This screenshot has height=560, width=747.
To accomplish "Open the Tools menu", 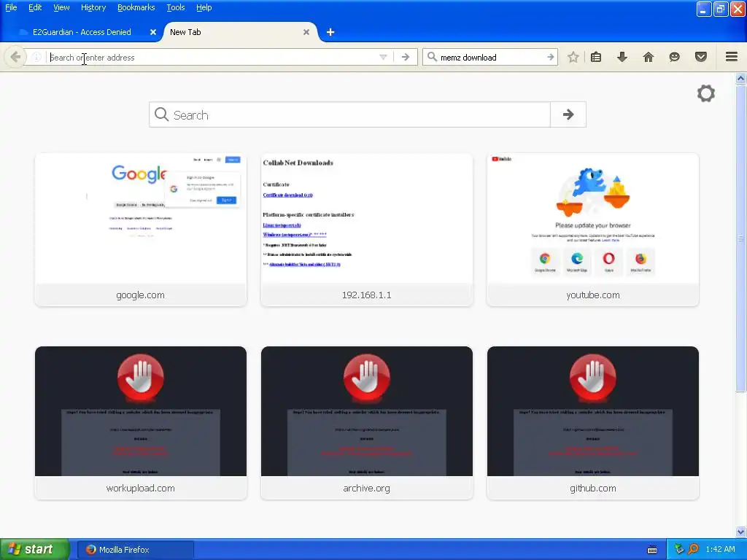I will (x=175, y=7).
